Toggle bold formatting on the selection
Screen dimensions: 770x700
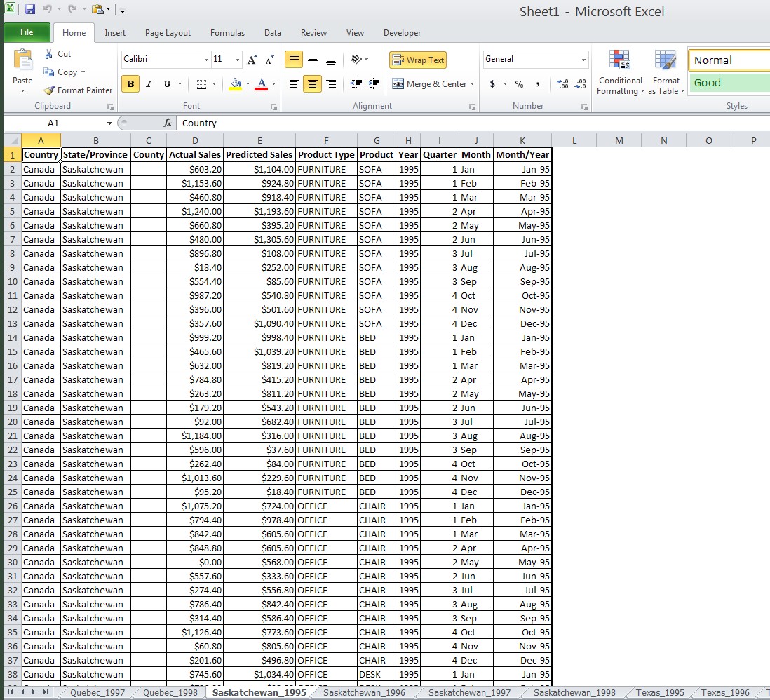130,83
